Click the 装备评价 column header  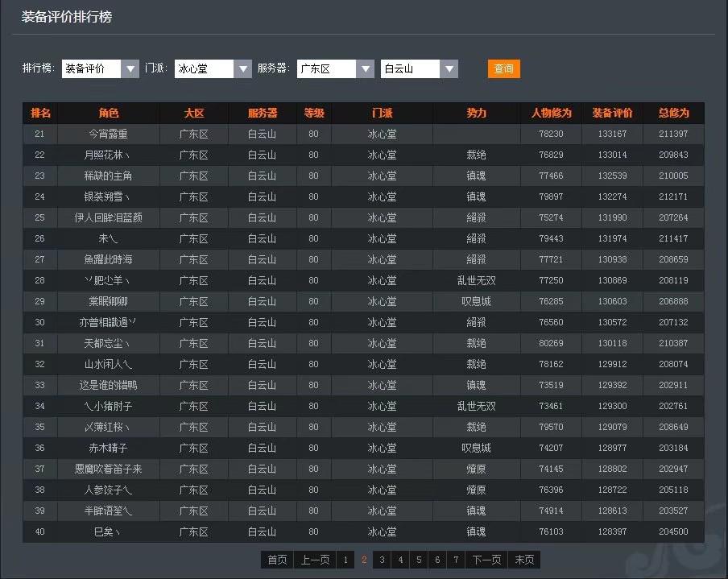coord(612,114)
